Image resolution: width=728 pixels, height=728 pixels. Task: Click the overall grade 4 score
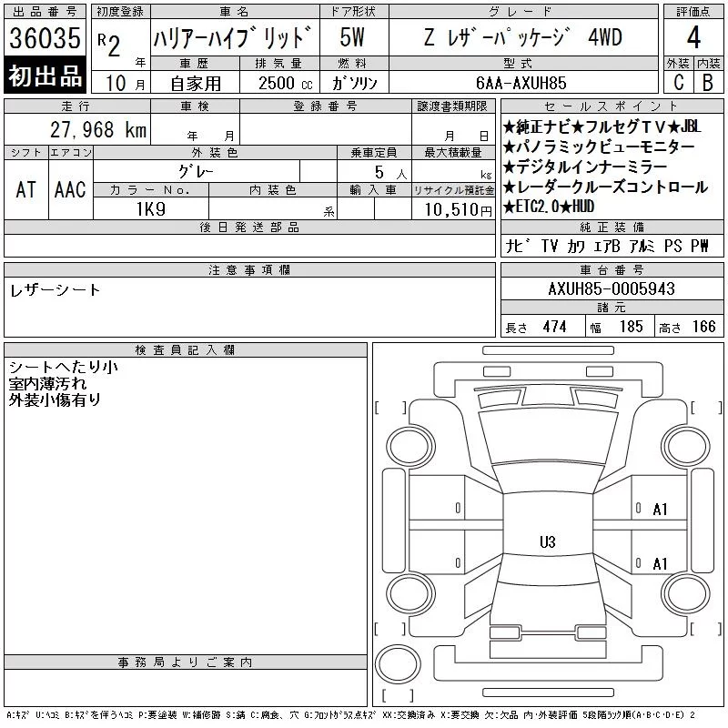[x=693, y=37]
